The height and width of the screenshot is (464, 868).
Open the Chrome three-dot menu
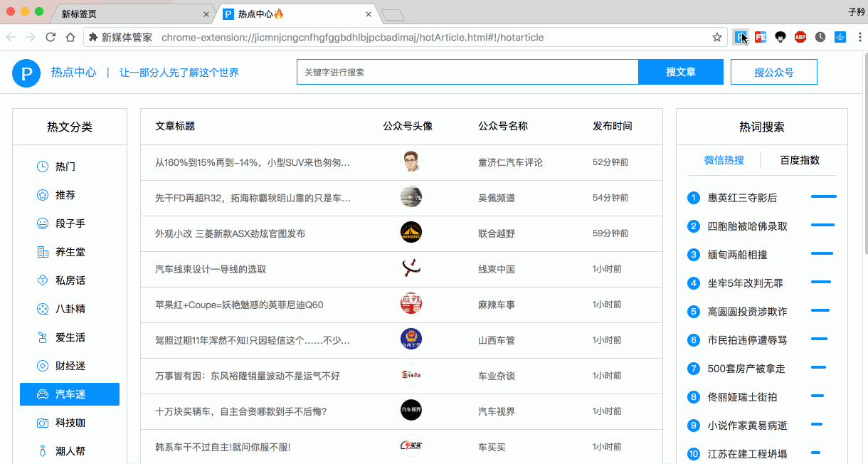tap(860, 36)
